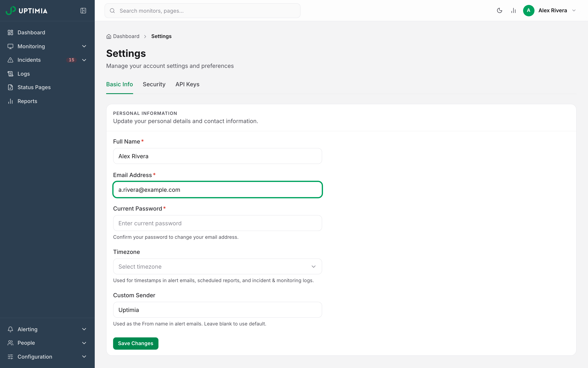Switch to the Security tab
Image resolution: width=588 pixels, height=368 pixels.
pos(154,84)
